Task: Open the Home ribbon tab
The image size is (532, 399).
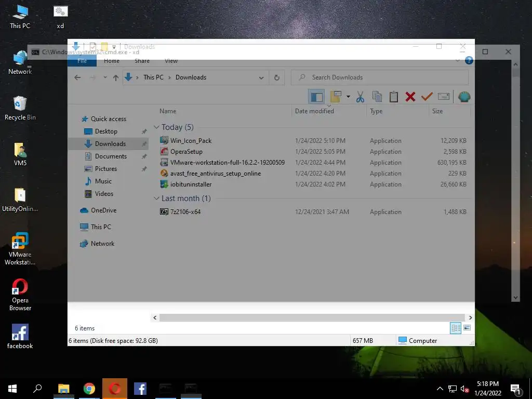Action: tap(112, 61)
